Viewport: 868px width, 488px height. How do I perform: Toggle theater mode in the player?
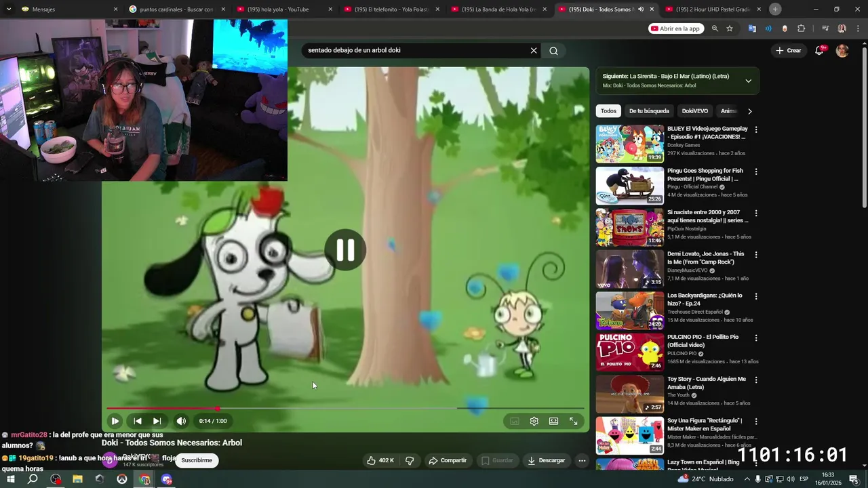tap(553, 421)
